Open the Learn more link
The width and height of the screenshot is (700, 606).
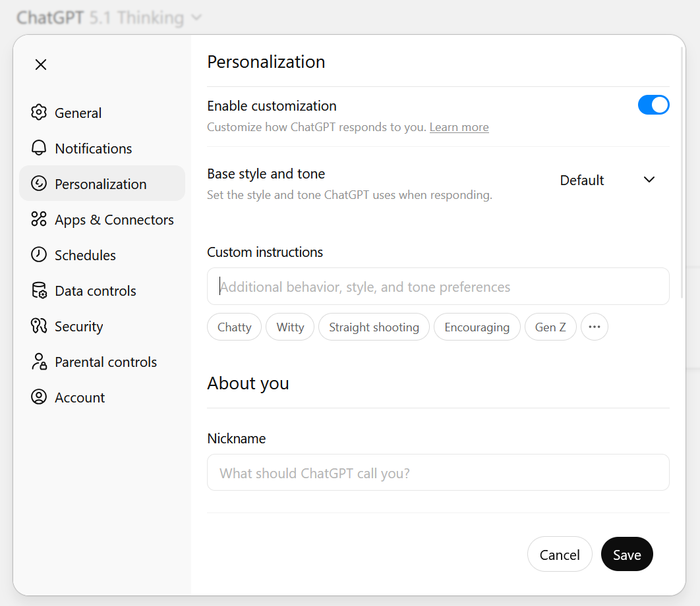(x=459, y=127)
